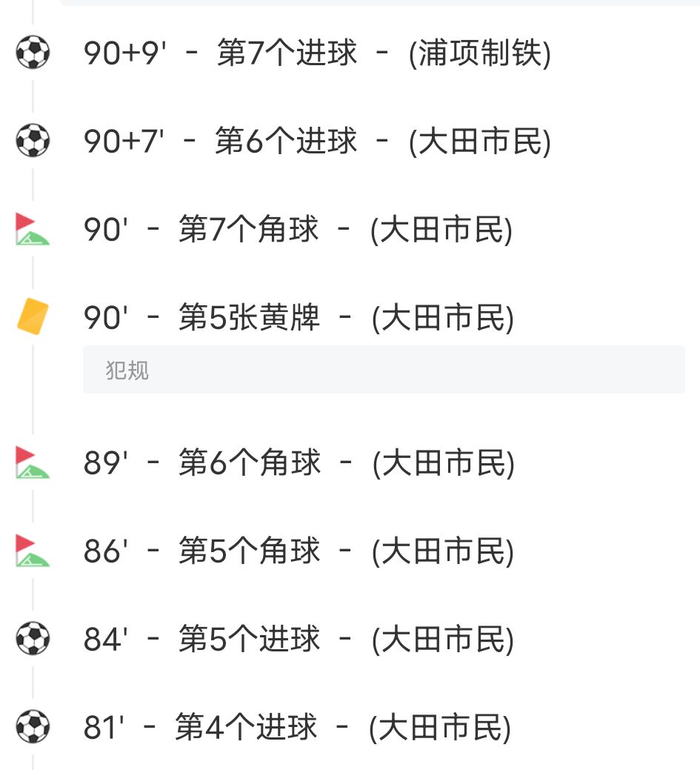
Task: Select the 第7个进球 event by 浦项制铁
Action: (x=287, y=53)
